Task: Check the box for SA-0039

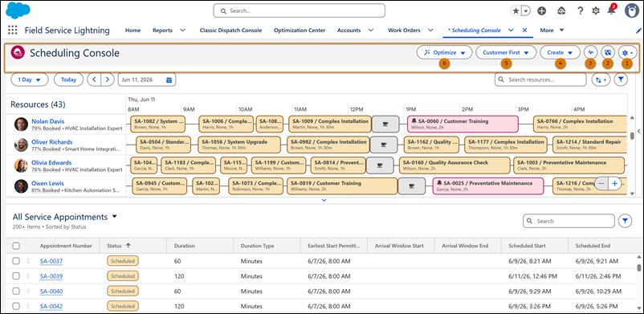Action: [16, 276]
